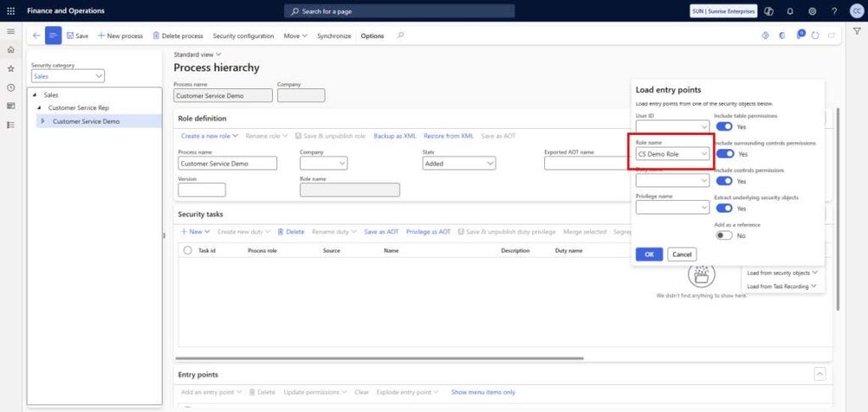
Task: Open notifications bell icon
Action: click(x=790, y=11)
